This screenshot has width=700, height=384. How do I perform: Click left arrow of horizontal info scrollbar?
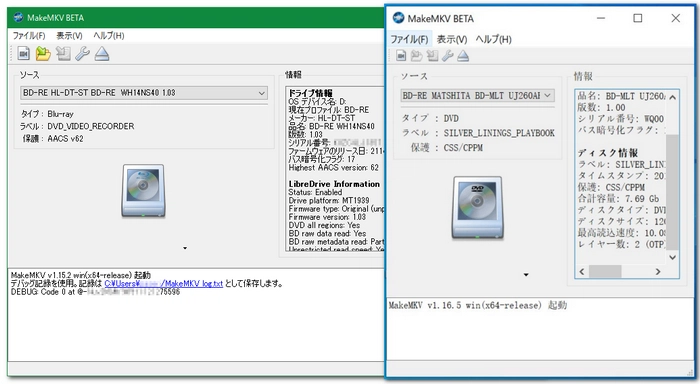(582, 271)
